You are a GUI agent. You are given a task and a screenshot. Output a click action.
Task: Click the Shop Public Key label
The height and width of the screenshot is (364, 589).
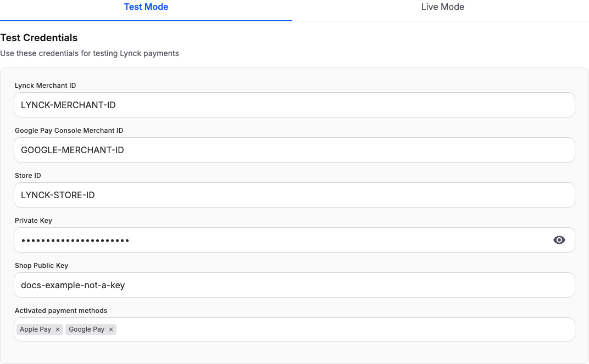pyautogui.click(x=41, y=266)
